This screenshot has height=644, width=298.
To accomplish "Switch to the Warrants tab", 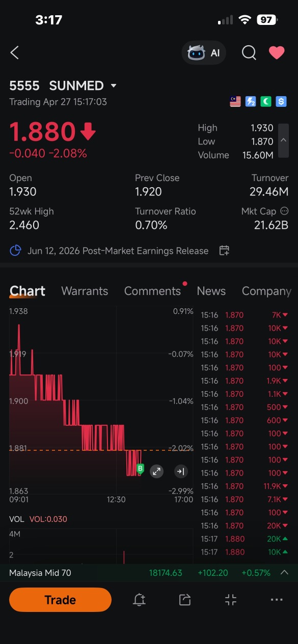I will 85,291.
